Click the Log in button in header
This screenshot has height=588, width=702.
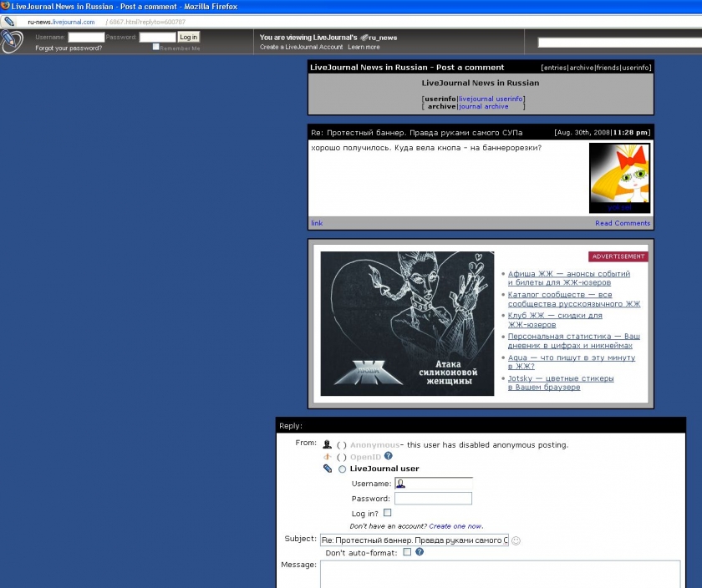(x=189, y=37)
